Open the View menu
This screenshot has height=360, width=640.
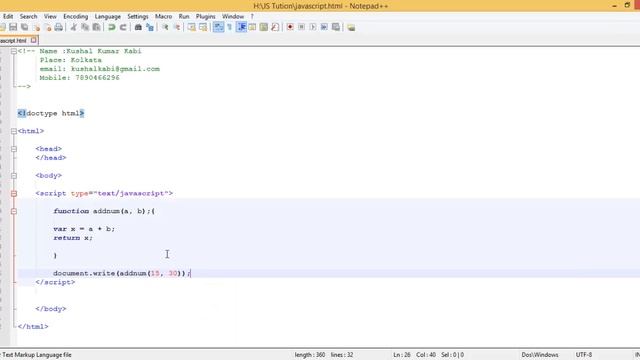pos(50,16)
